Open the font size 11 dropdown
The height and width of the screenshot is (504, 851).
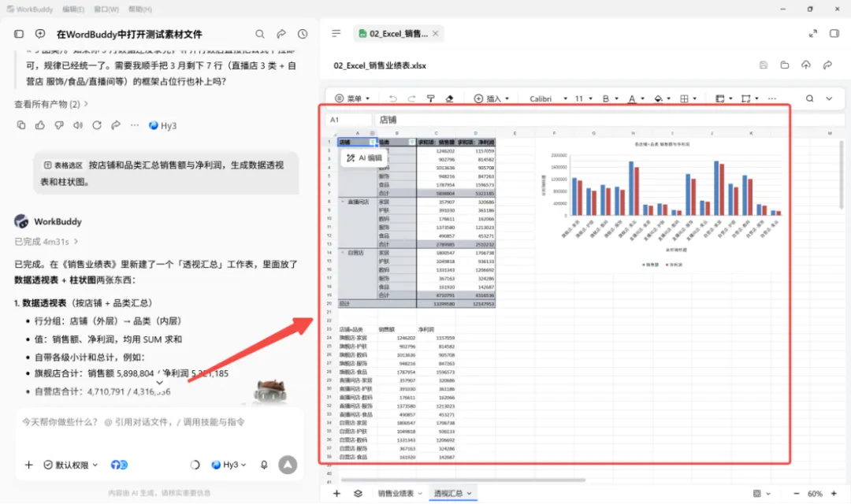(x=583, y=98)
